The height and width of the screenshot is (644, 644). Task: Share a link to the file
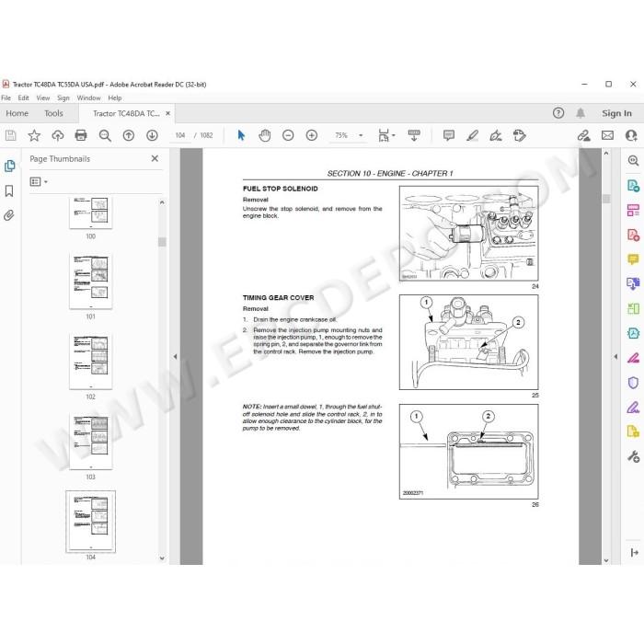583,135
